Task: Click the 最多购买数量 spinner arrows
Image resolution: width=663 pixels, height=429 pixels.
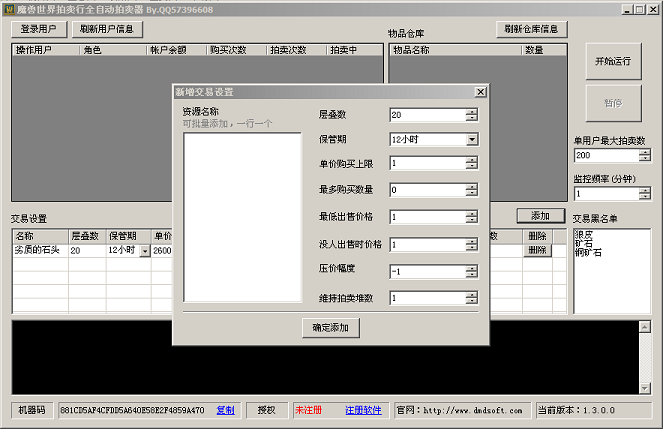Action: 472,190
